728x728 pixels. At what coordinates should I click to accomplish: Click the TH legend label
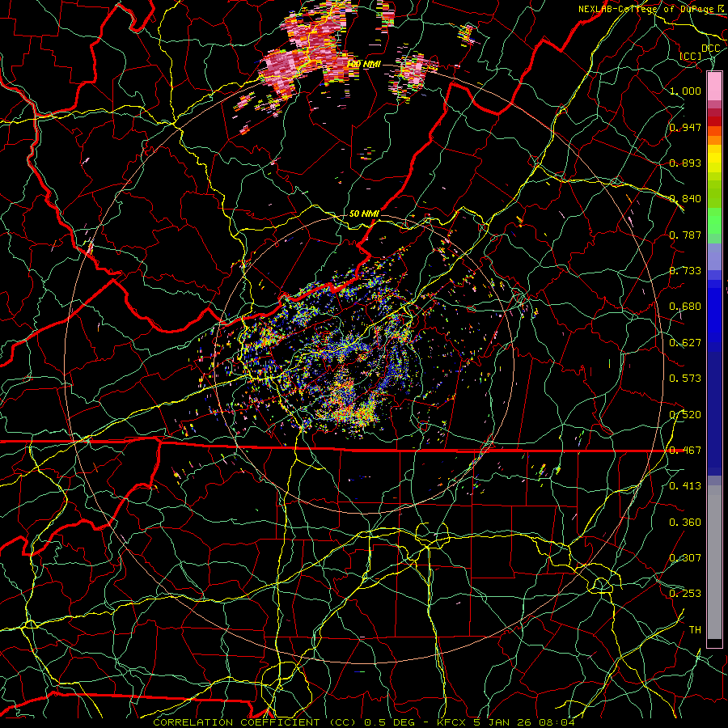click(695, 630)
